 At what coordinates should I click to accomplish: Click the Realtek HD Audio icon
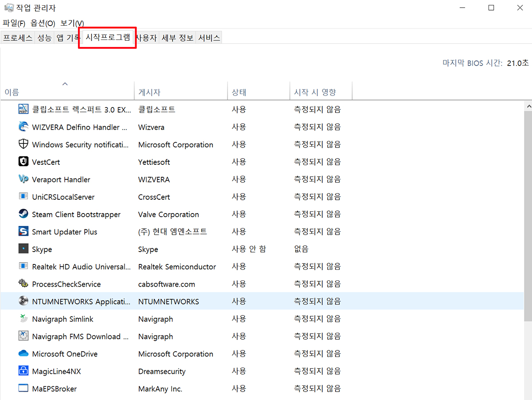coord(23,267)
